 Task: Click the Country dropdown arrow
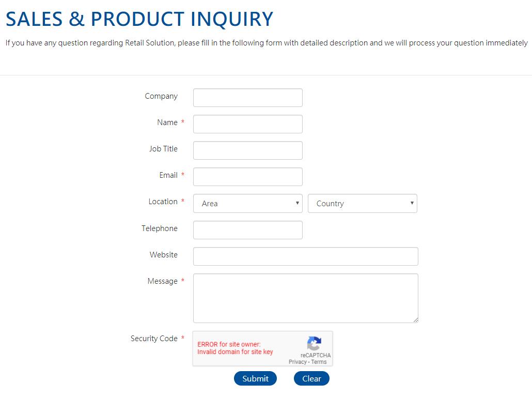tap(412, 203)
